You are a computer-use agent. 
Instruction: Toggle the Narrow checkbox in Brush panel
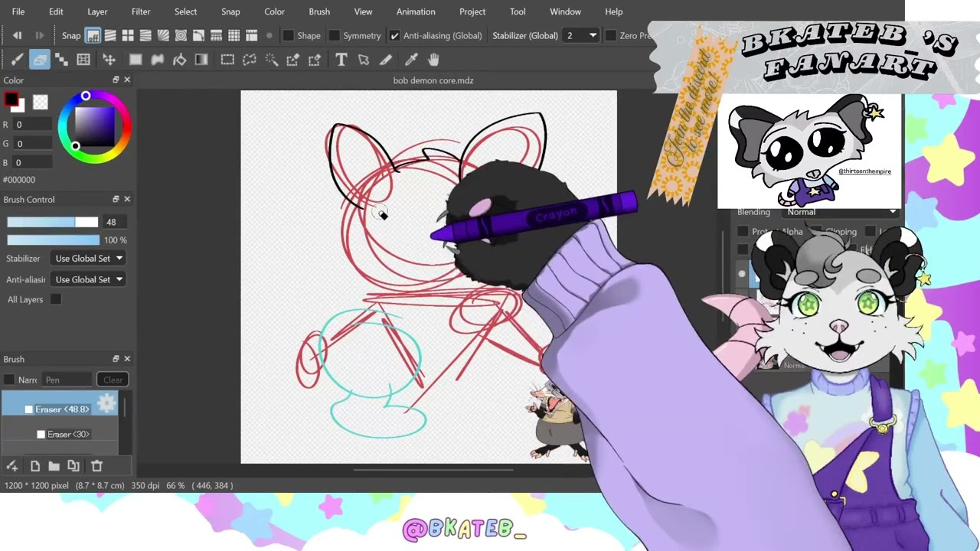(x=9, y=380)
